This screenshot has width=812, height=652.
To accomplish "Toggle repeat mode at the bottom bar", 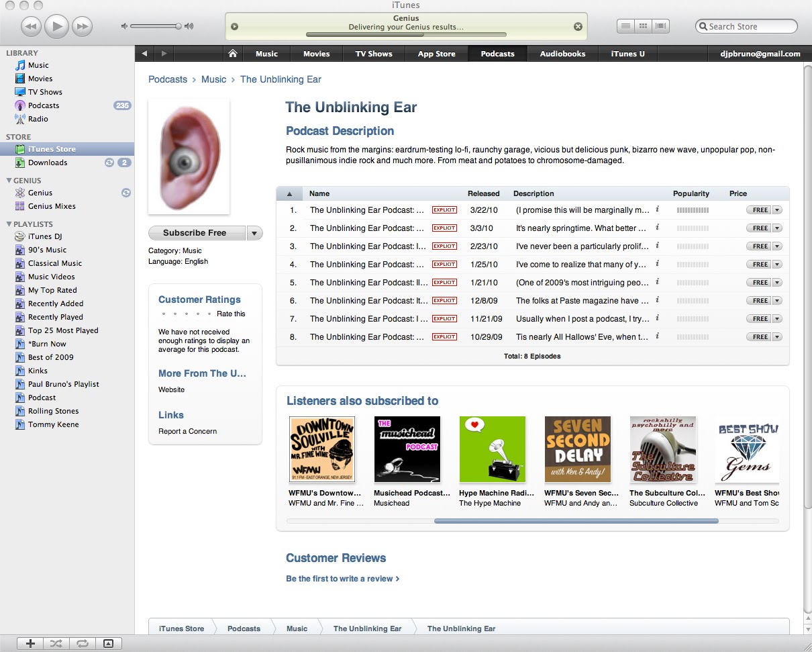I will point(82,643).
